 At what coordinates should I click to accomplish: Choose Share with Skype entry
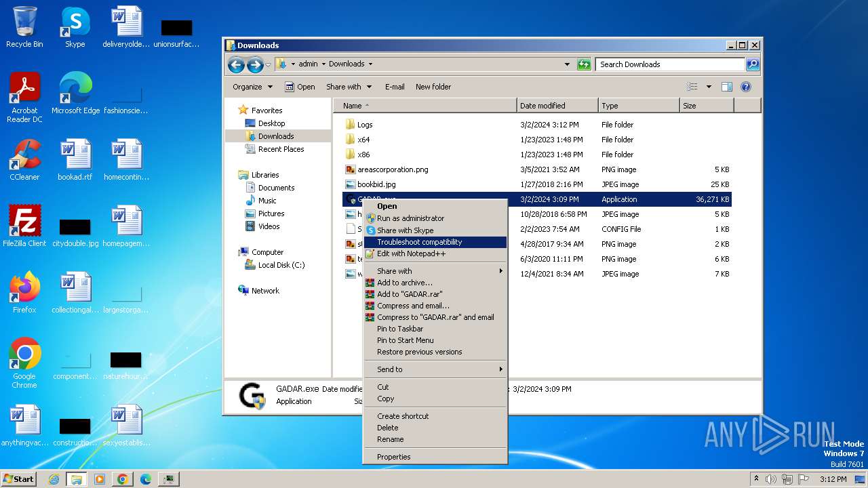pyautogui.click(x=435, y=230)
